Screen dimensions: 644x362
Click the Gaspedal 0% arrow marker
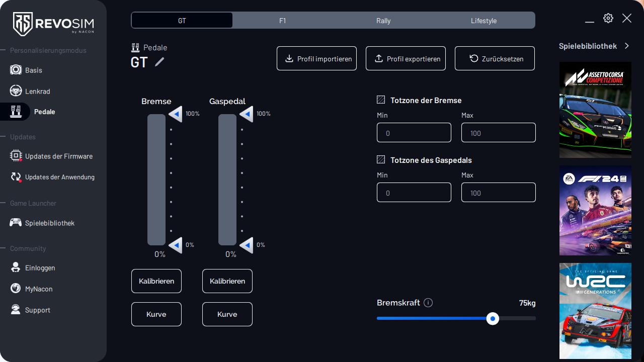[x=247, y=245]
